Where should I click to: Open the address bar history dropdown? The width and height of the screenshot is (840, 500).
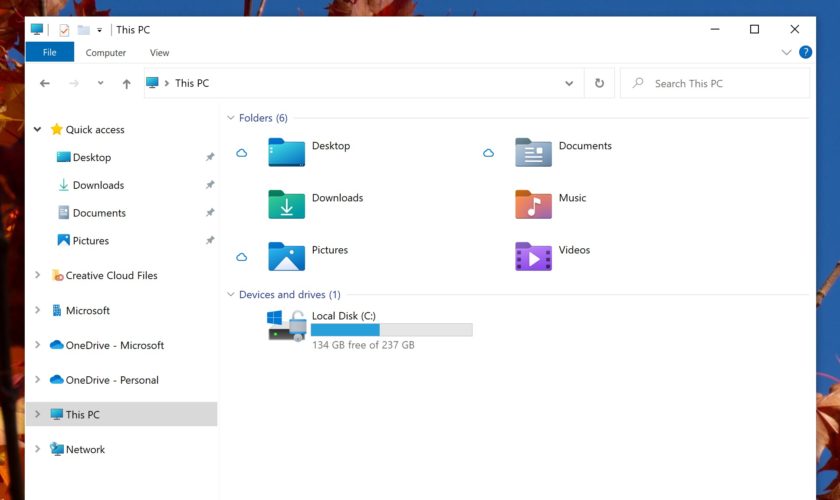click(x=569, y=84)
